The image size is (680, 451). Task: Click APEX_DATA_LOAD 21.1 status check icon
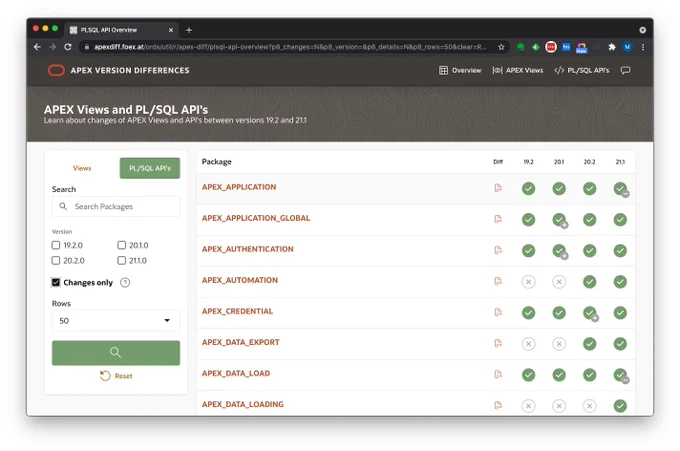pyautogui.click(x=621, y=375)
